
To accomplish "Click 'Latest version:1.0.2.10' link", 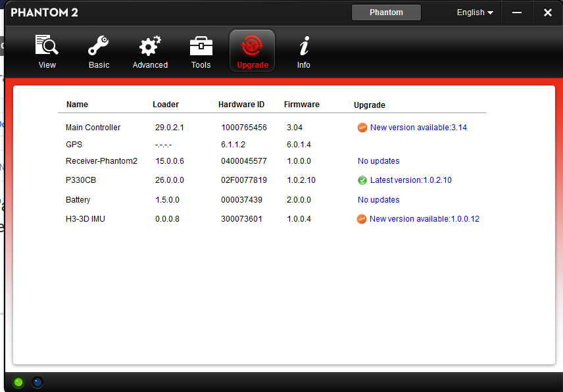I will coord(411,180).
